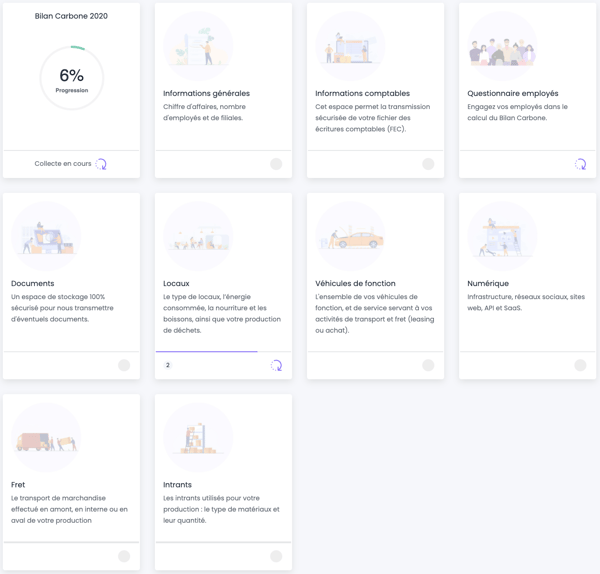The height and width of the screenshot is (574, 600).
Task: Click the Fret truck illustration
Action: pos(46,437)
